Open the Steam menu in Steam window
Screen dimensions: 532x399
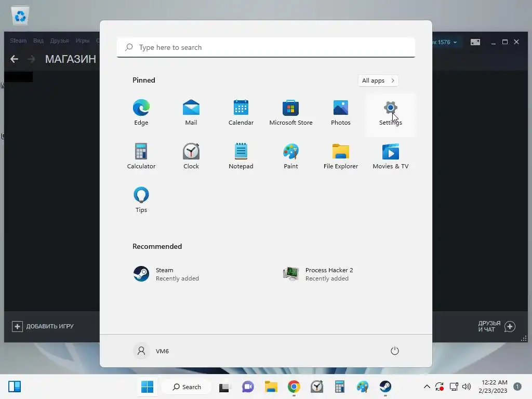(x=18, y=41)
